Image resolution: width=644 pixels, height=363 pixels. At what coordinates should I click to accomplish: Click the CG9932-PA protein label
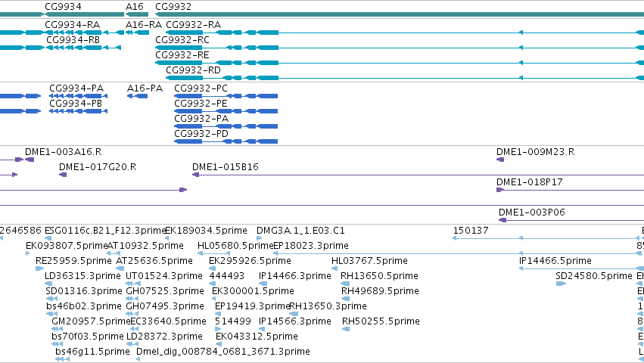click(x=201, y=119)
